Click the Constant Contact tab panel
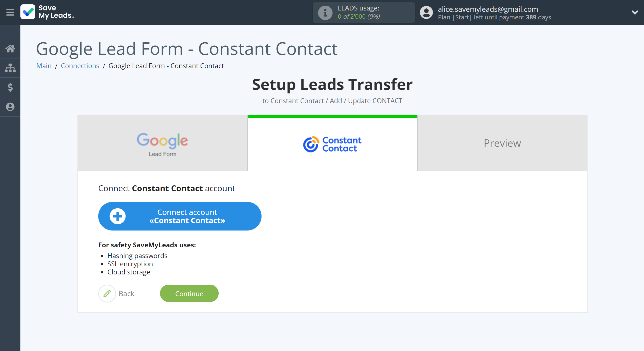 (332, 143)
